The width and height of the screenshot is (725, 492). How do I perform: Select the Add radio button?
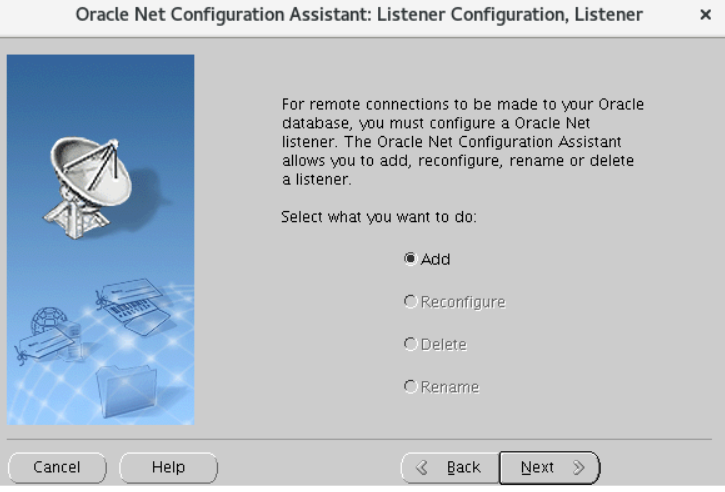(427, 259)
